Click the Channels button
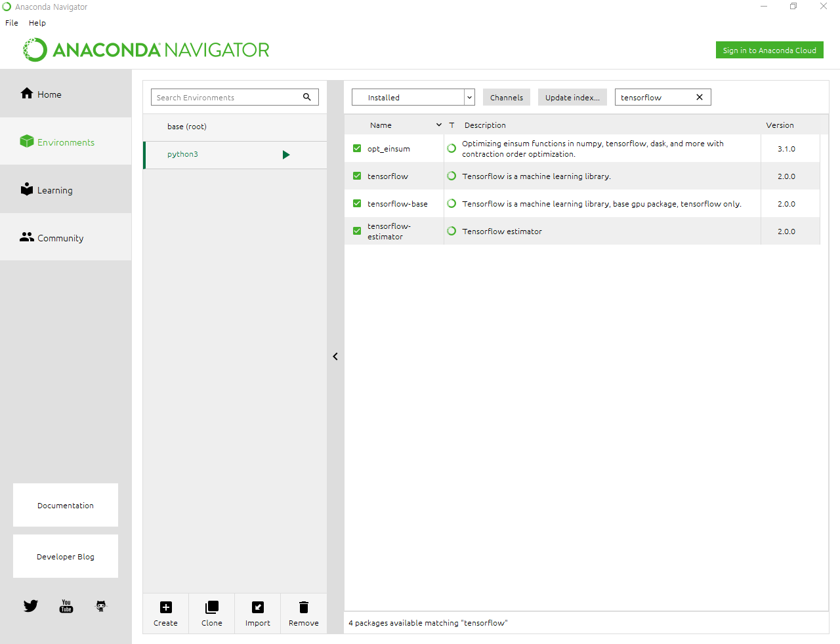 507,97
